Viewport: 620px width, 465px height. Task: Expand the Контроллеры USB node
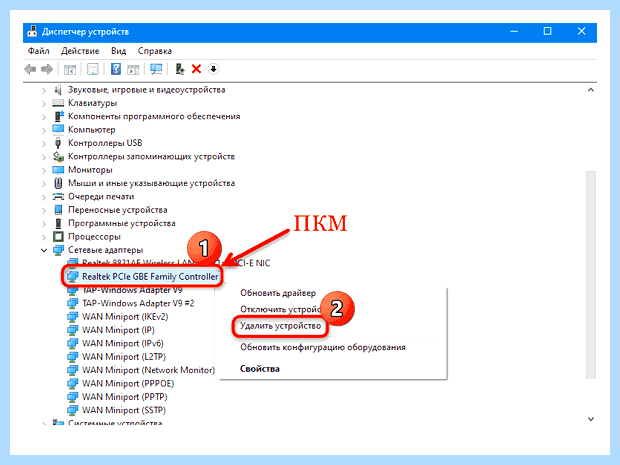44,144
